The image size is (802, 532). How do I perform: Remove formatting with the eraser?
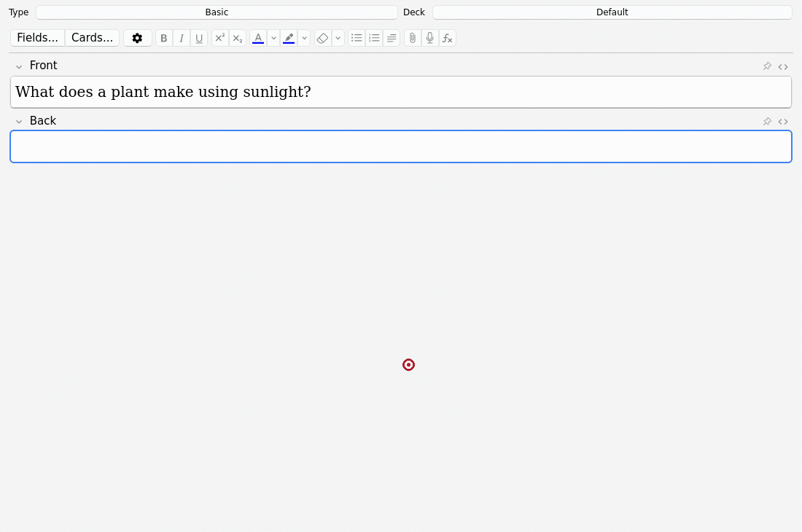[322, 38]
